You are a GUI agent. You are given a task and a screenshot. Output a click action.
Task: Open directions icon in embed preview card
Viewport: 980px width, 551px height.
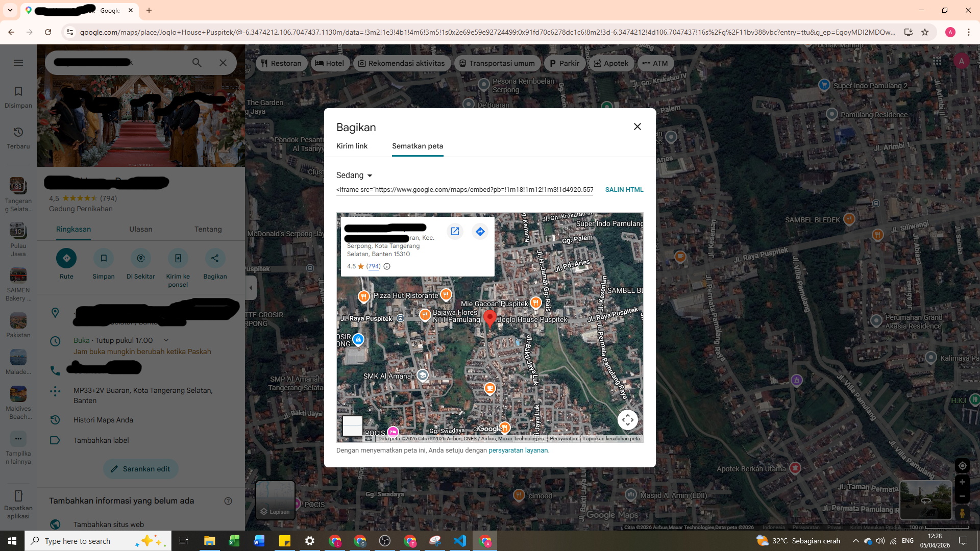[x=480, y=232]
